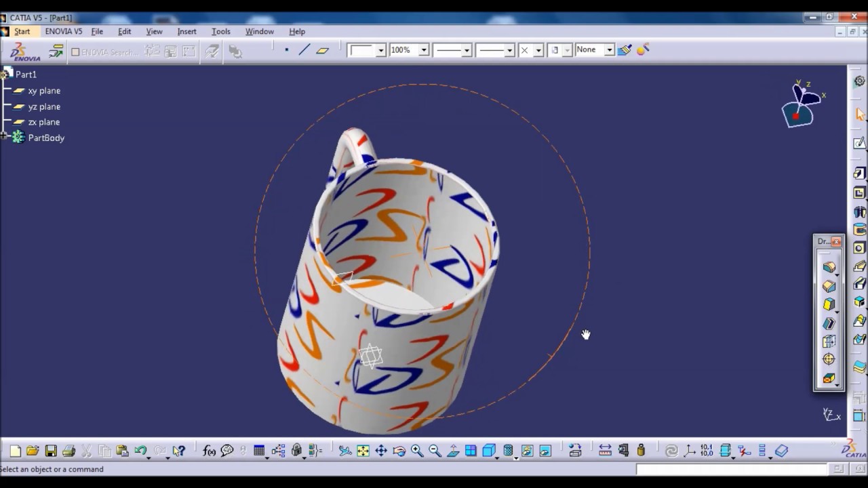Select the Rotate view tool
Viewport: 868px width, 488px height.
point(399,451)
